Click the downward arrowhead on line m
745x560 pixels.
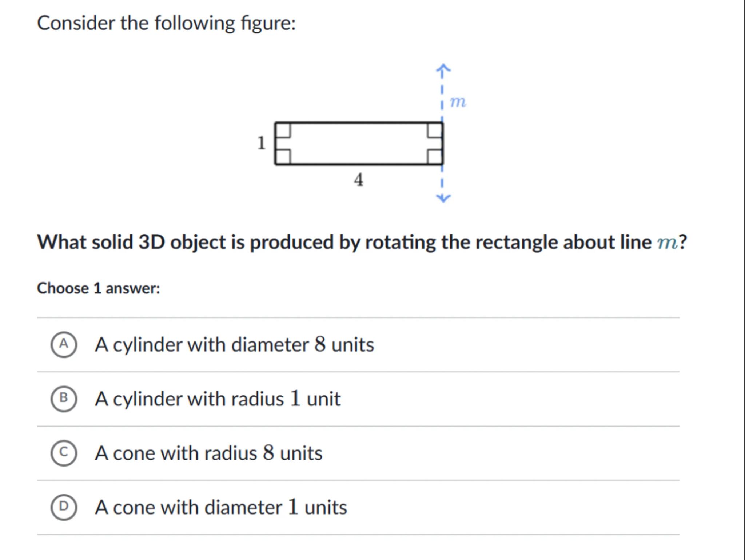[443, 198]
